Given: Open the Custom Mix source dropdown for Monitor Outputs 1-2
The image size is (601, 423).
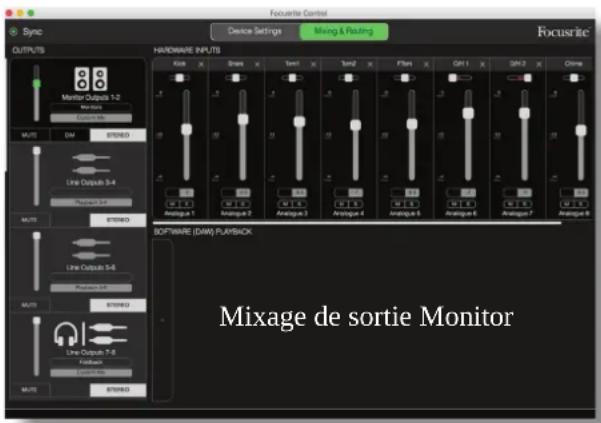Looking at the screenshot, I should (91, 118).
